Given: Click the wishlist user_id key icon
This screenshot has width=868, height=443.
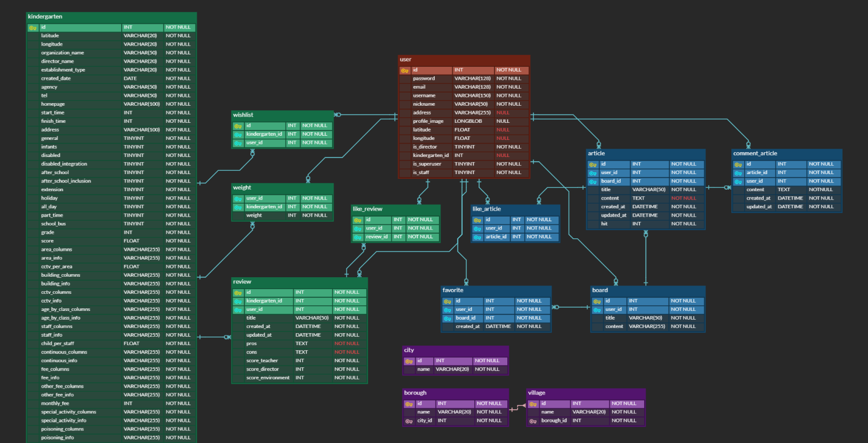Looking at the screenshot, I should (x=238, y=143).
